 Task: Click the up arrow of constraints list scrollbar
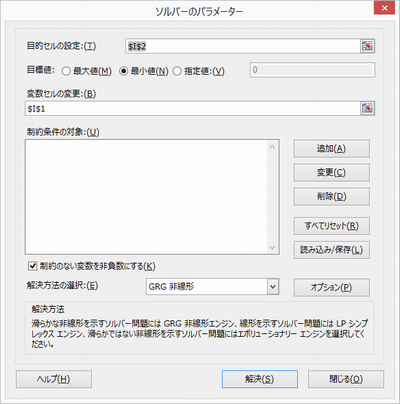272,147
